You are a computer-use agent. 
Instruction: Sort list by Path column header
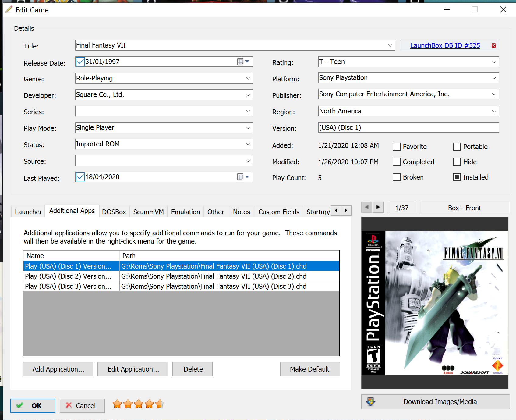click(229, 256)
